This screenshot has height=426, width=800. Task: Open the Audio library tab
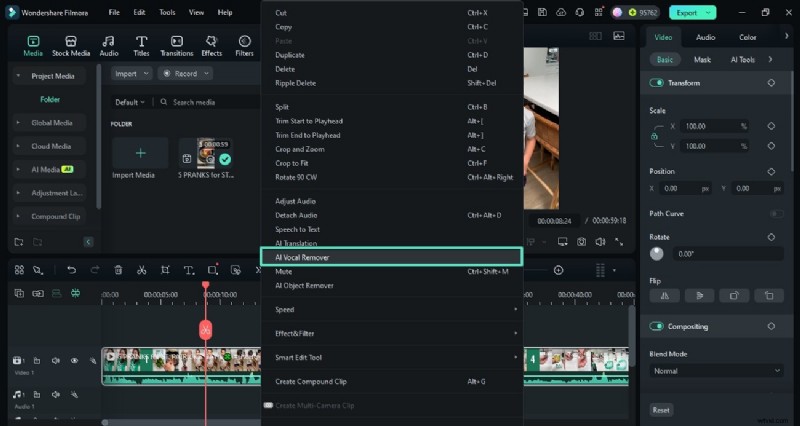[109, 45]
